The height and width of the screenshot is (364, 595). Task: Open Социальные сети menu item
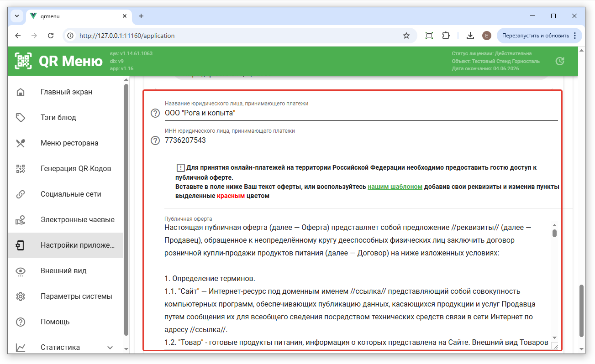pos(65,194)
